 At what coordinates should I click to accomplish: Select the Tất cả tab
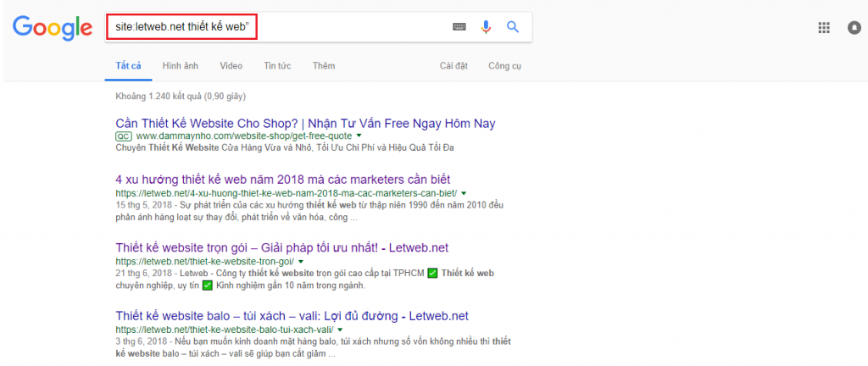(x=129, y=66)
